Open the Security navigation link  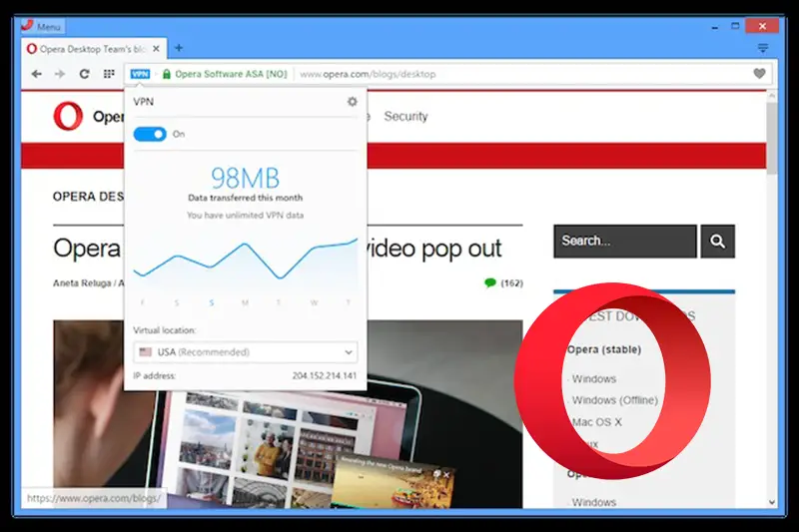point(405,117)
